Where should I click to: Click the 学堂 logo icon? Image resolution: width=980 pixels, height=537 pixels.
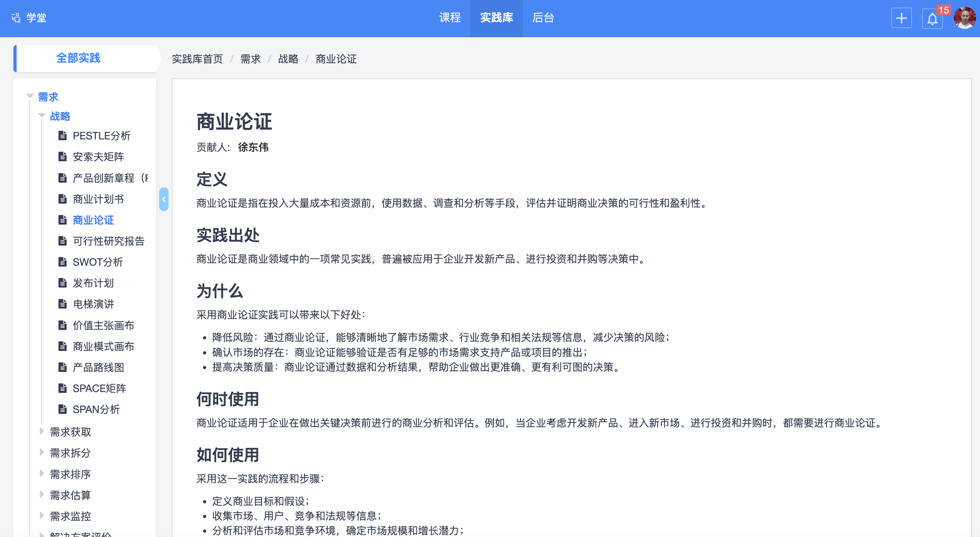[x=16, y=18]
